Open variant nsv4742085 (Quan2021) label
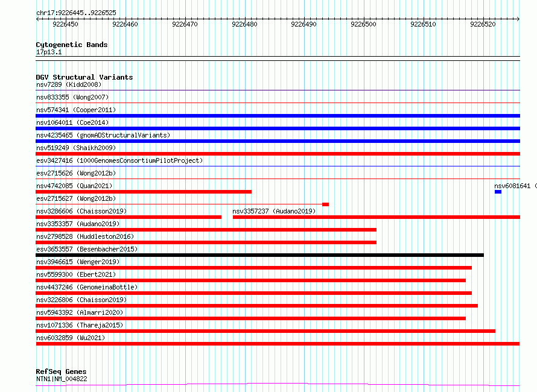537x392 pixels. [74, 186]
